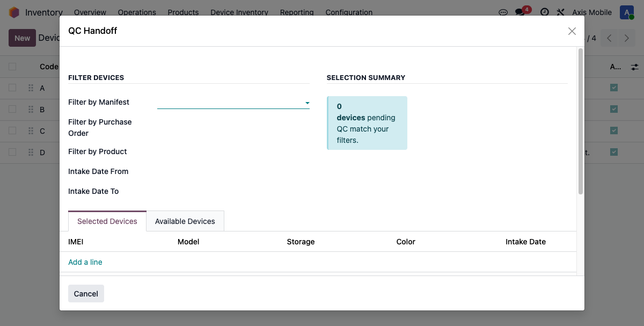
Task: Switch to the Available Devices tab
Action: point(185,221)
